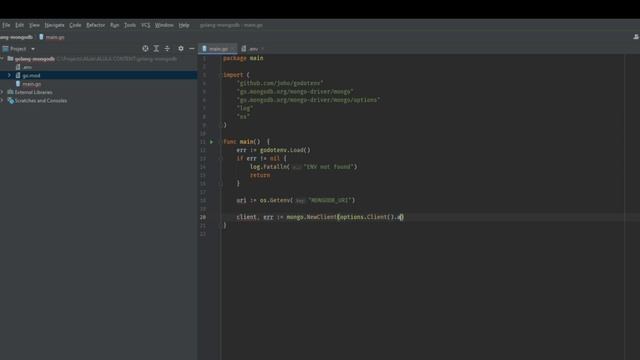Viewport: 640px width, 360px height.
Task: Click the "log" import line
Action: 245,108
